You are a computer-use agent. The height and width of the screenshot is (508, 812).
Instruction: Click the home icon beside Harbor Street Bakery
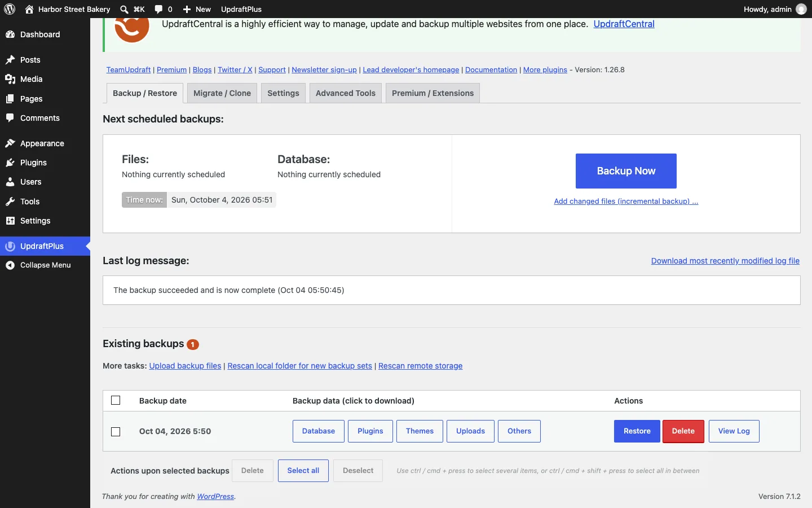pyautogui.click(x=29, y=9)
